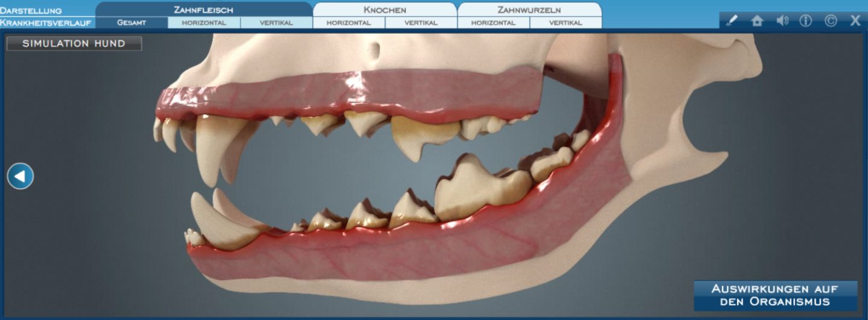
Task: Mute sound with the speaker icon
Action: point(782,20)
